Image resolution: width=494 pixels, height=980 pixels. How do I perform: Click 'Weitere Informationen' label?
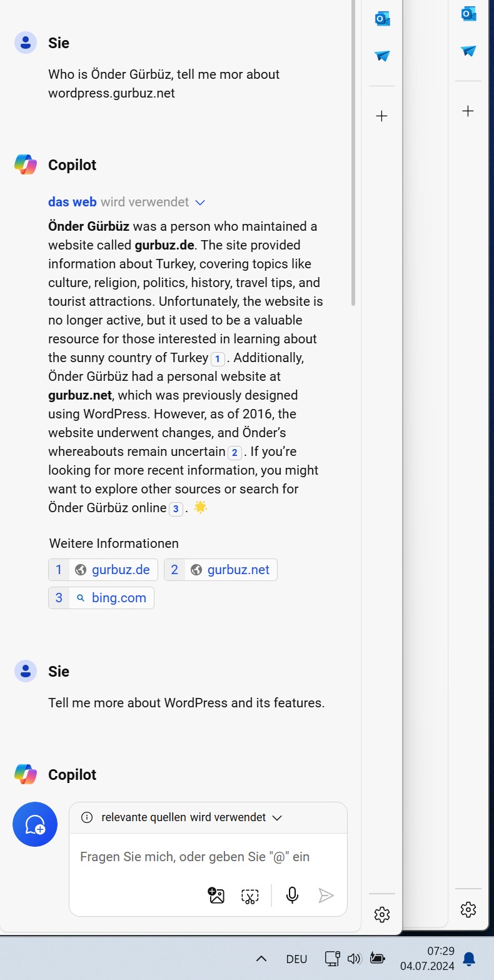pyautogui.click(x=114, y=543)
